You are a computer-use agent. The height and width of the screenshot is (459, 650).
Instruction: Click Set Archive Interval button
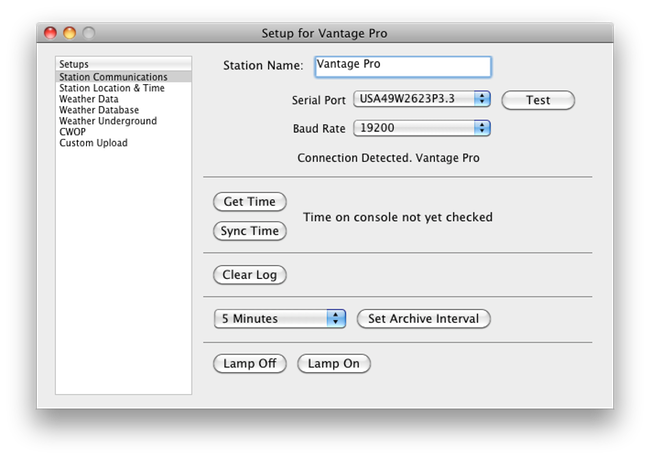(x=424, y=318)
